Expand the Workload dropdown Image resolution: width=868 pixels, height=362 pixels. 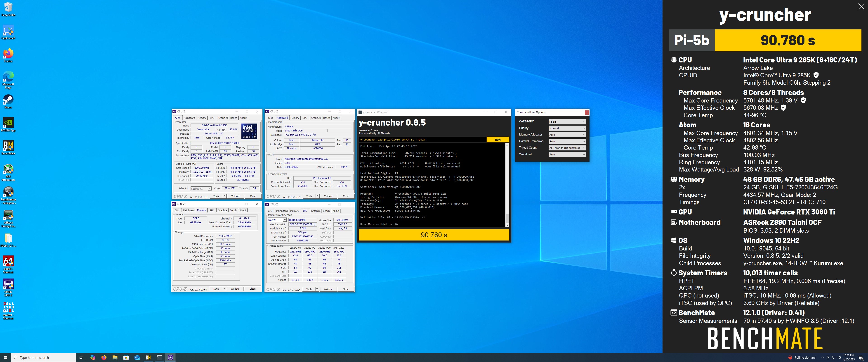pyautogui.click(x=567, y=154)
